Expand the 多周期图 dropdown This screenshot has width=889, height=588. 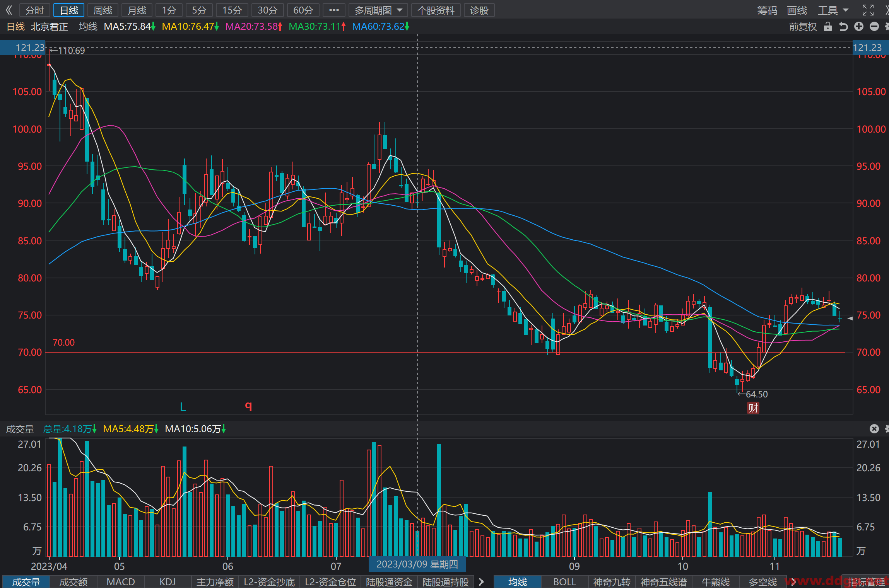click(378, 10)
